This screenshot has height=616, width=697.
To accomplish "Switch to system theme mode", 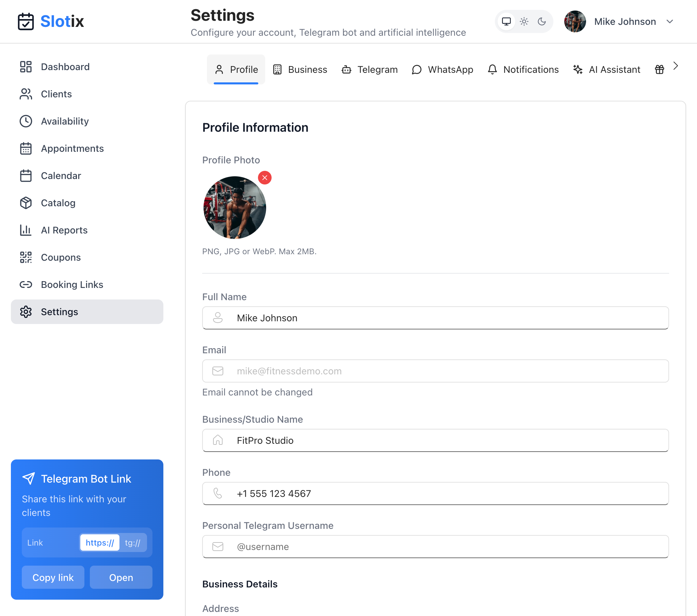I will point(506,21).
